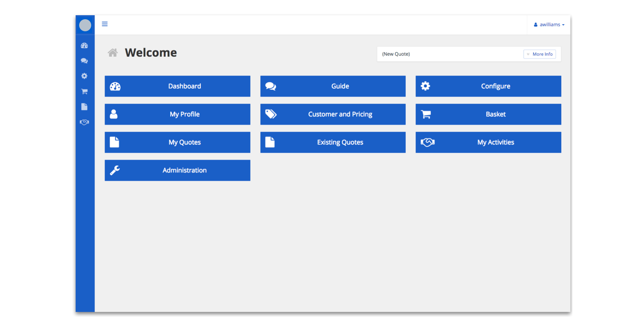Click the hamburger menu icon
This screenshot has height=328, width=644.
click(105, 24)
